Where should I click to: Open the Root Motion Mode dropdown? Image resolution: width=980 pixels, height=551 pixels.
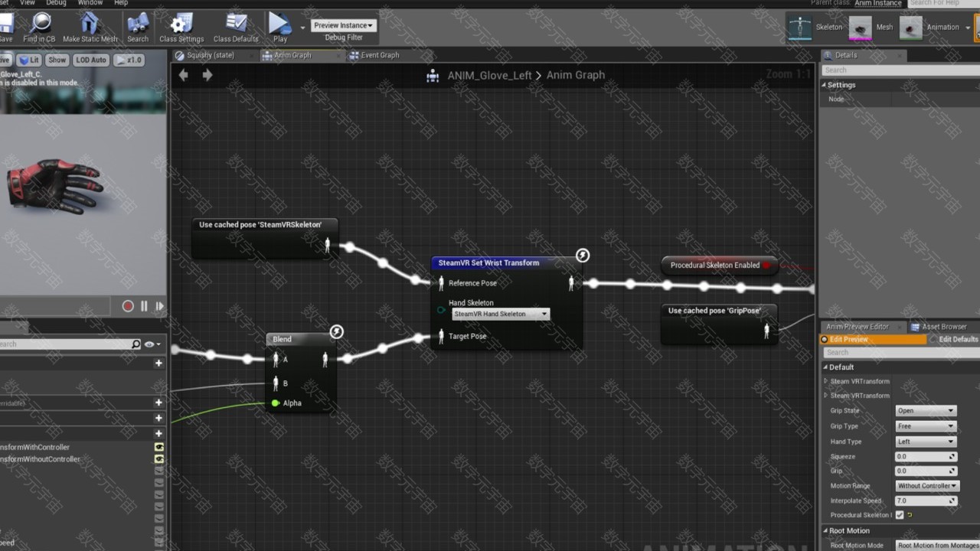(x=937, y=546)
